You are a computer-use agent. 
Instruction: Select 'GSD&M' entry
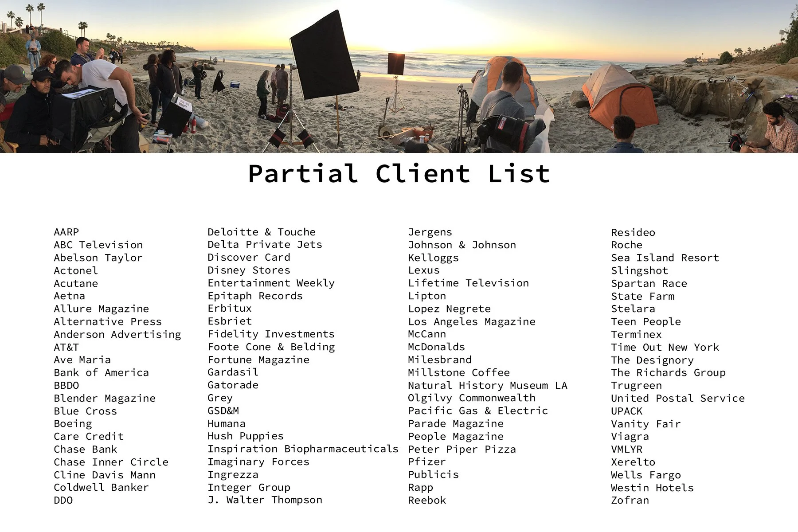(x=223, y=411)
